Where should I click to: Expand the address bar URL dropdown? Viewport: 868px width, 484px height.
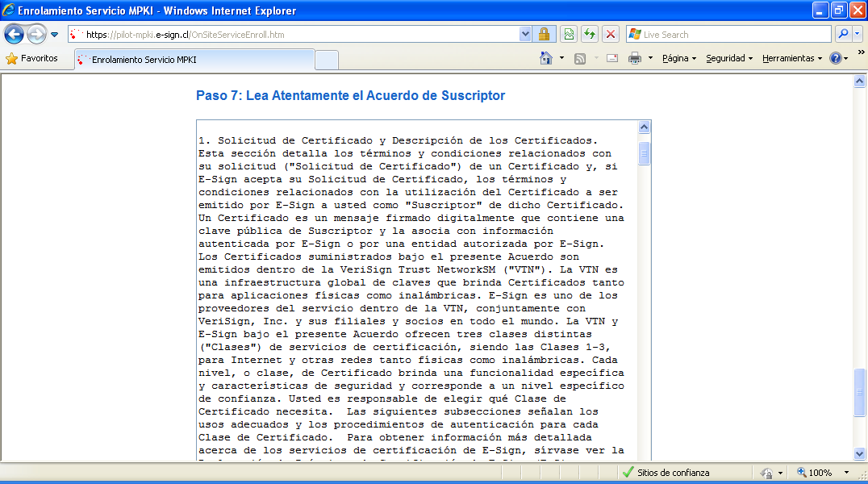pyautogui.click(x=525, y=35)
